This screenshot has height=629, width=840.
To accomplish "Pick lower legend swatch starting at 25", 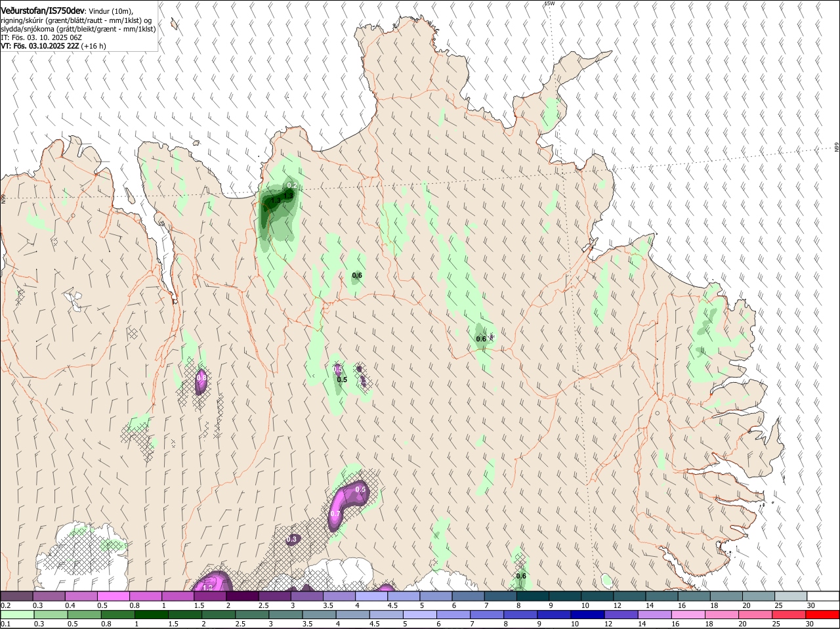I will click(789, 614).
